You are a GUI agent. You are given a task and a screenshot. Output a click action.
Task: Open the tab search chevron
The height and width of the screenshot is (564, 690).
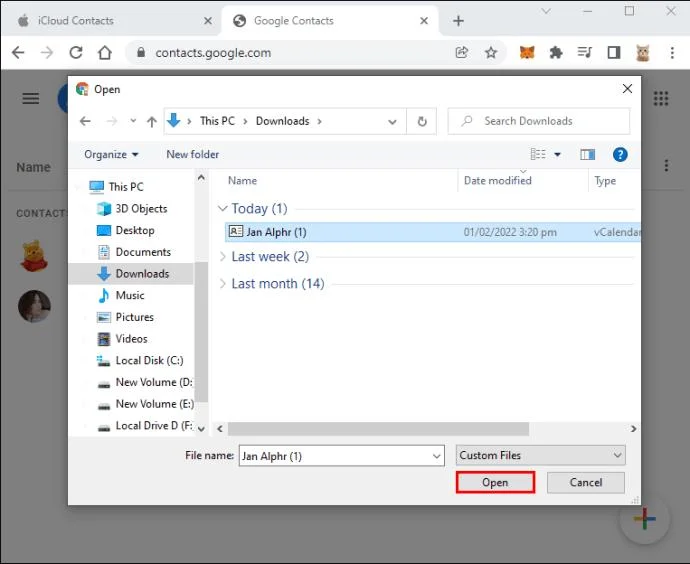546,11
